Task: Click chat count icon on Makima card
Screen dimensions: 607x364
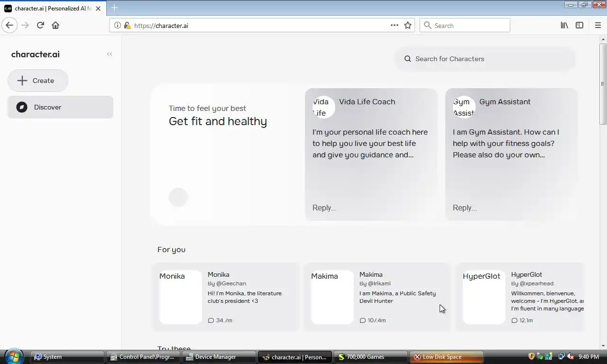Action: (363, 320)
